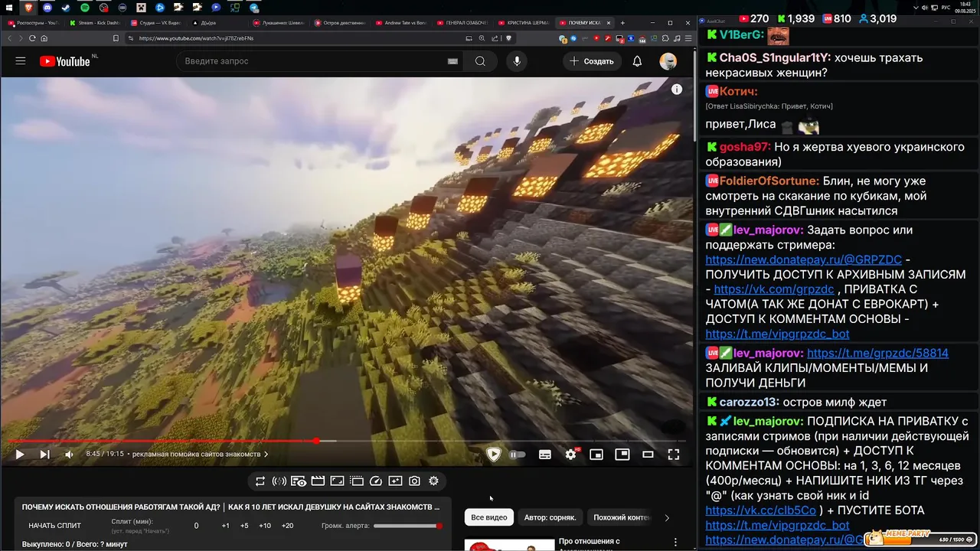
Task: Open the t.me/grpzdc/58814 chat link
Action: pyautogui.click(x=877, y=353)
